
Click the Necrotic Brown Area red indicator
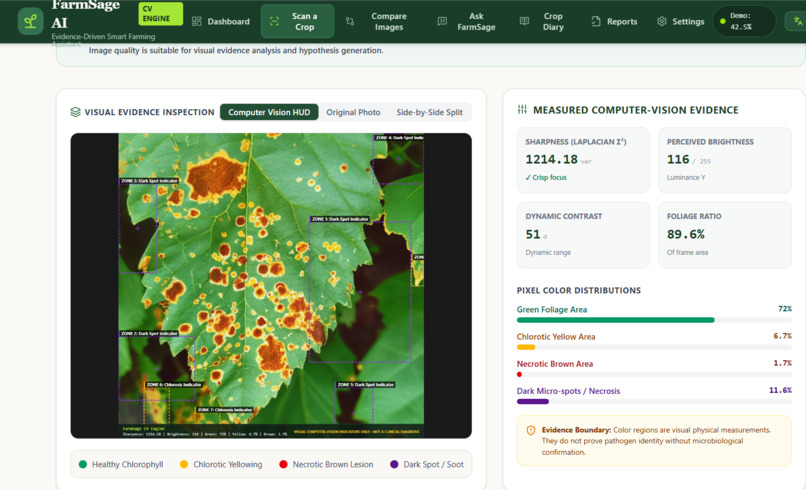point(519,374)
